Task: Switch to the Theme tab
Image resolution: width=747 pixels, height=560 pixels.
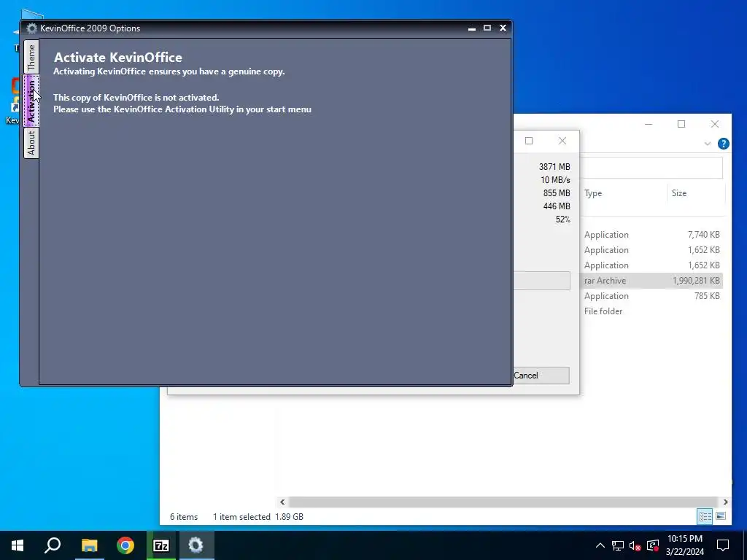Action: click(31, 57)
